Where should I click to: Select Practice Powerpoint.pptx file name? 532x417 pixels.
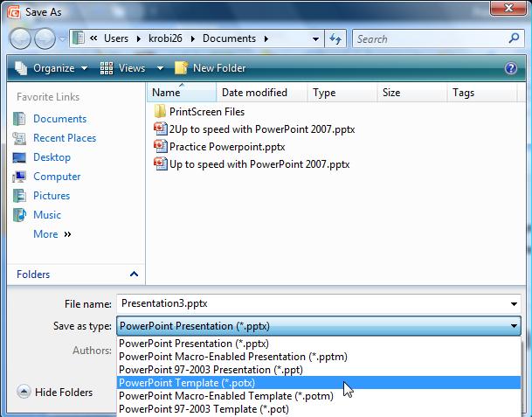[x=227, y=147]
